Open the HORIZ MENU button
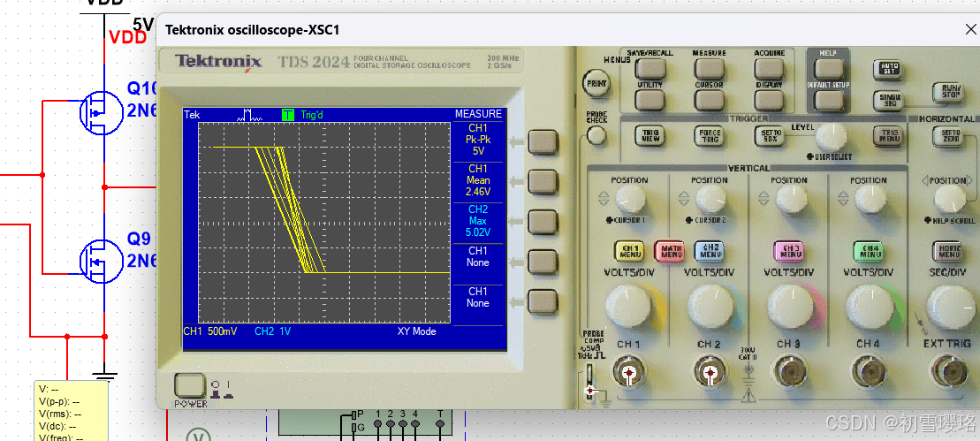This screenshot has height=441, width=980. (x=948, y=251)
